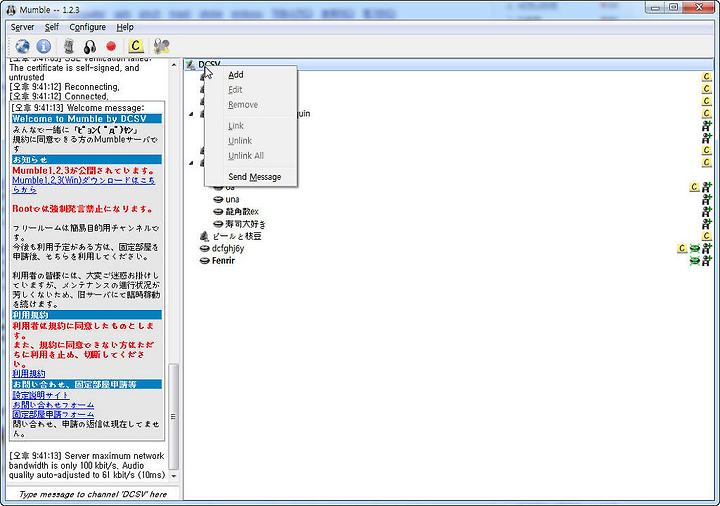This screenshot has width=720, height=506.
Task: Click the lips icon beside 寿司大好き
Action: tap(218, 224)
